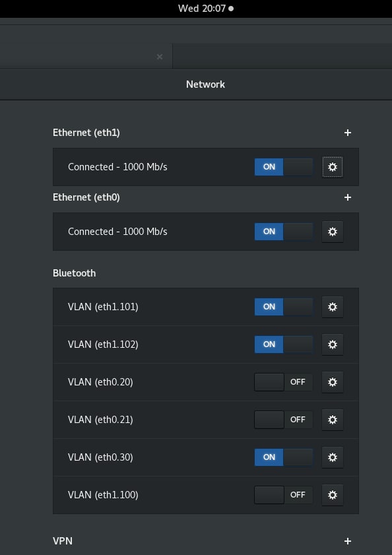The width and height of the screenshot is (392, 555).
Task: Enable VLAN eth1.100 switch
Action: coord(284,494)
